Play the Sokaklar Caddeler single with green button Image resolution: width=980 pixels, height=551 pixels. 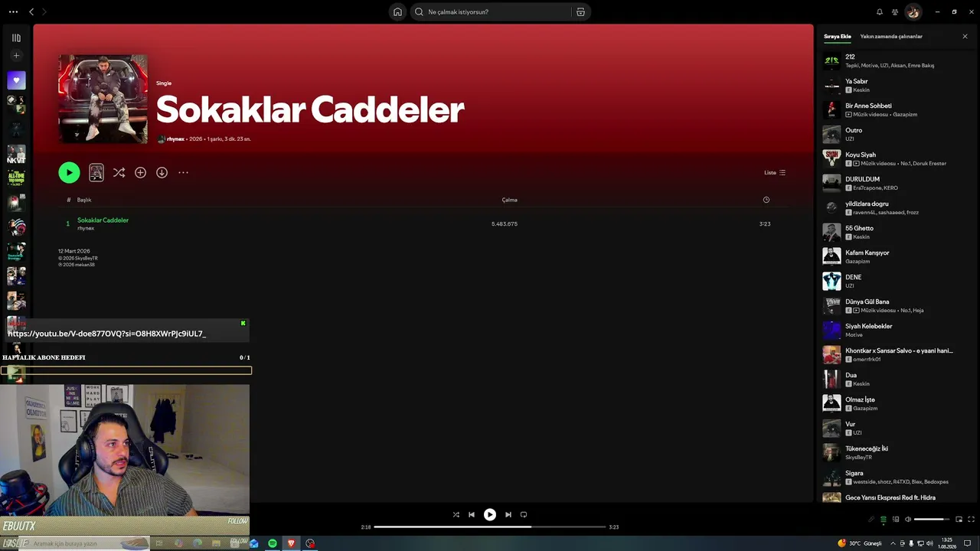69,173
